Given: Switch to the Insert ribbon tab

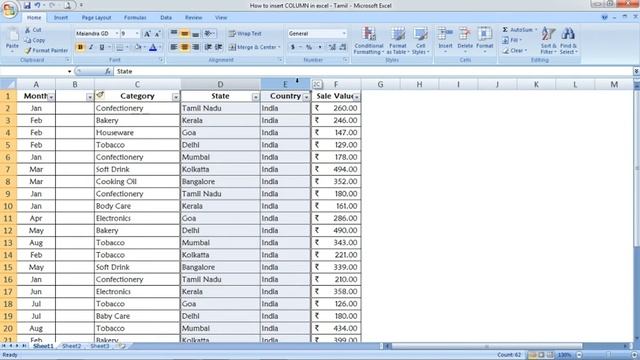Looking at the screenshot, I should click(61, 18).
